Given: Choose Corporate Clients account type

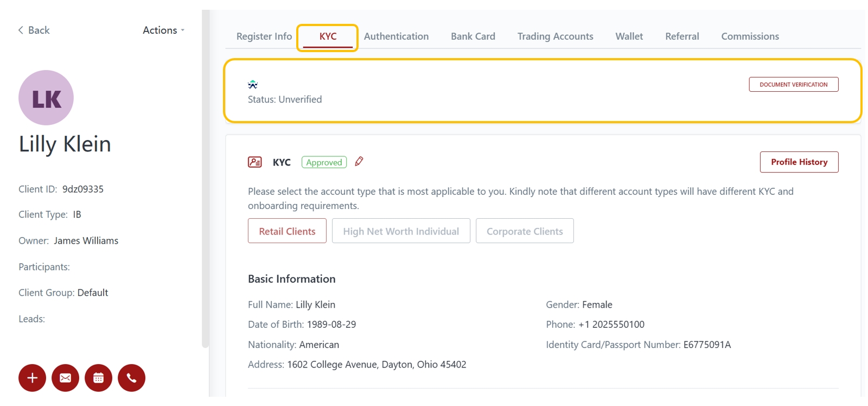Looking at the screenshot, I should click(525, 231).
